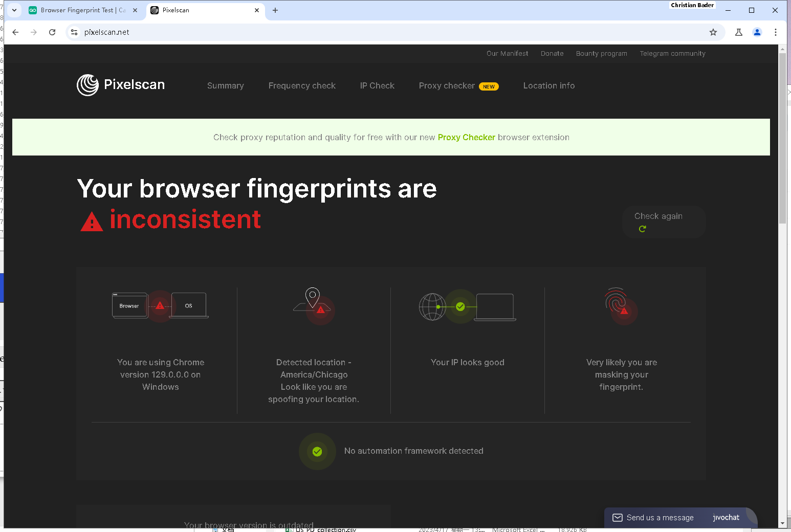Open the site information icon in the address bar
The width and height of the screenshot is (791, 532).
click(x=74, y=32)
